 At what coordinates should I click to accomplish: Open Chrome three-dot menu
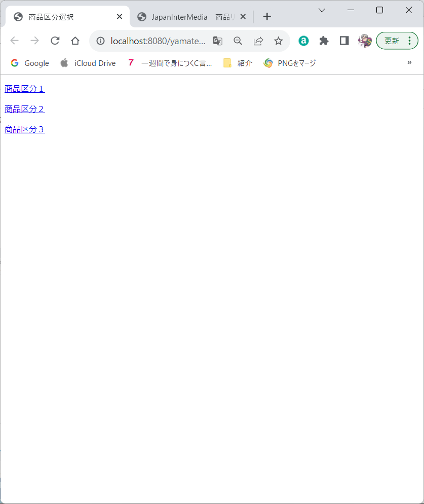tap(409, 41)
